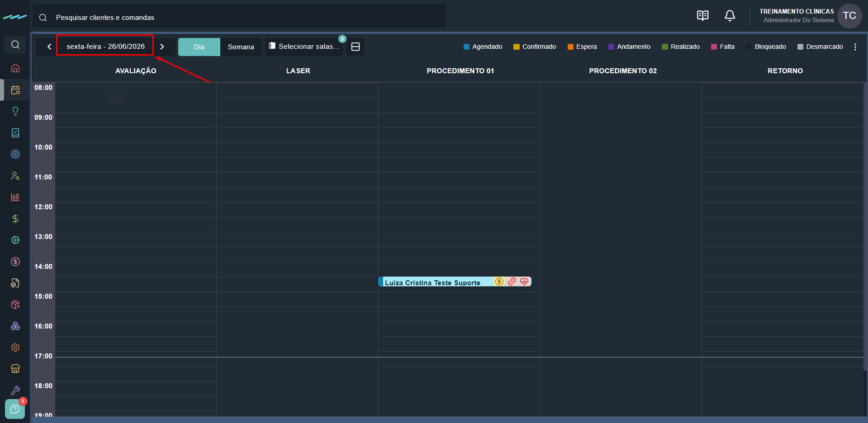Screen dimensions: 868x423
Task: Go to home via house icon
Action: [x=15, y=68]
